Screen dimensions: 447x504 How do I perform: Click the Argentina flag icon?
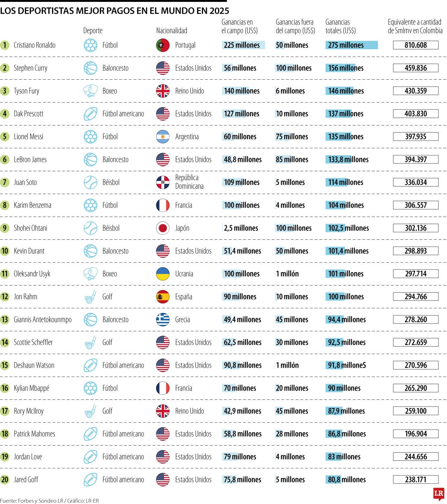point(163,137)
